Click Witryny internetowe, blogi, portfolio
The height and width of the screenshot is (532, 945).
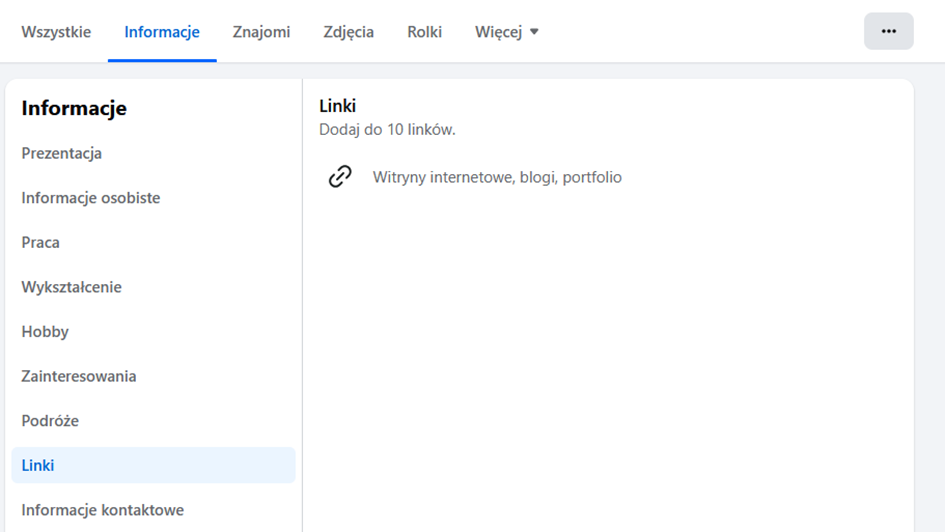point(497,177)
